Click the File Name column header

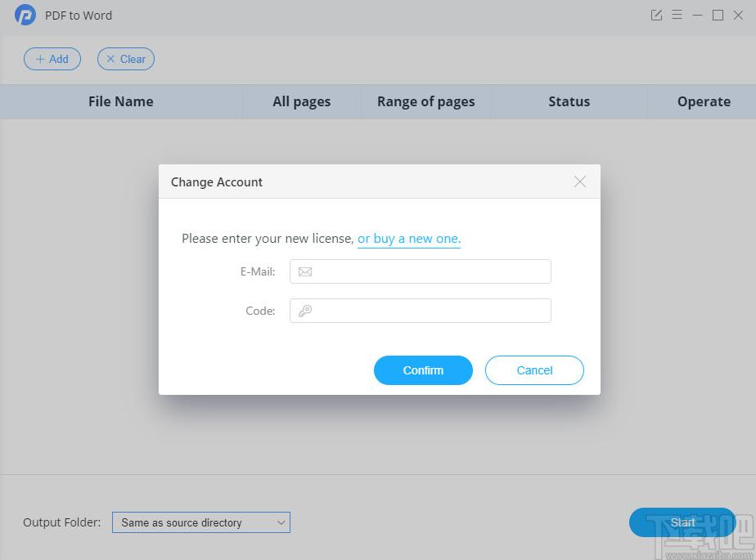tap(121, 101)
